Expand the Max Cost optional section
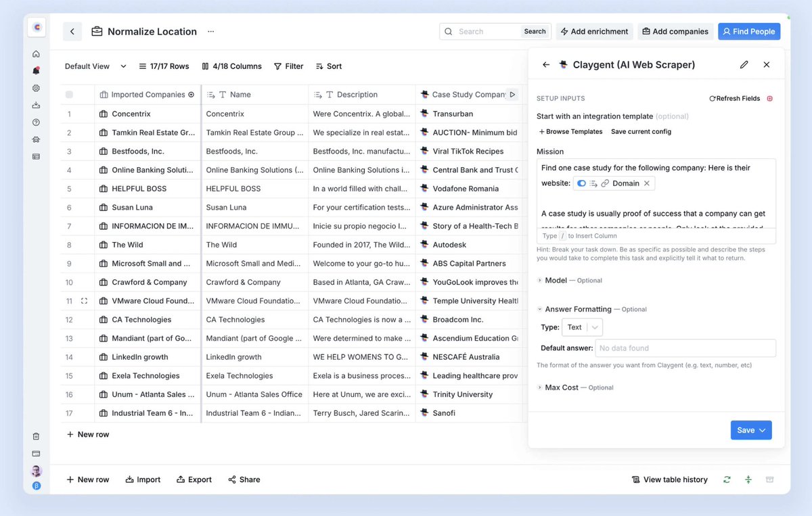 (x=575, y=388)
